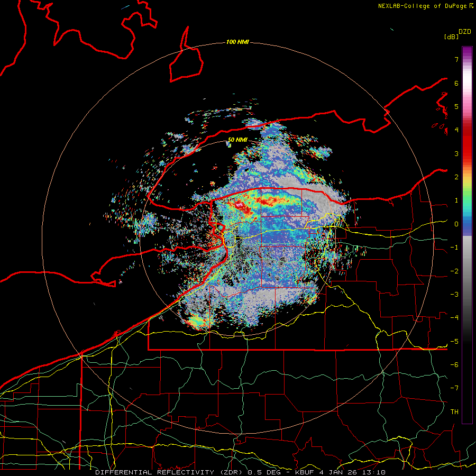Click the -3 value on the color scale
The image size is (476, 476).
454,295
